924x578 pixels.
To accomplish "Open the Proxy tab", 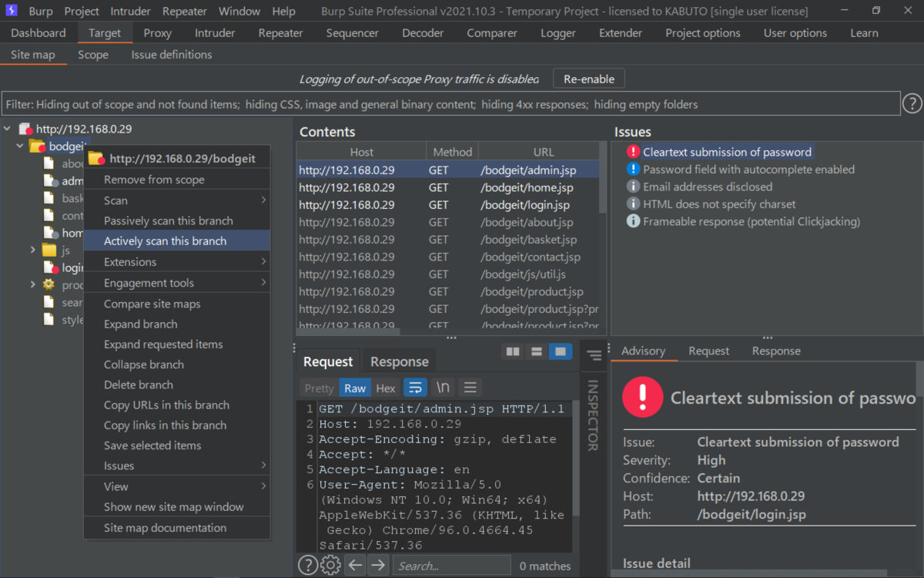I will coord(157,33).
